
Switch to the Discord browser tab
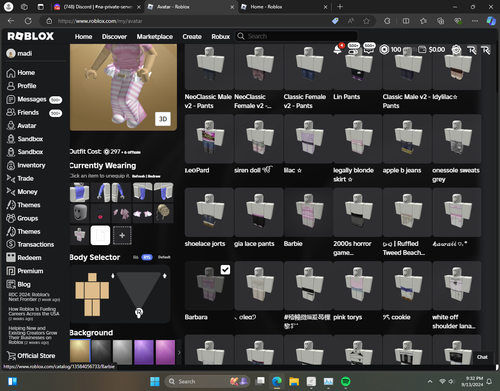[x=97, y=7]
